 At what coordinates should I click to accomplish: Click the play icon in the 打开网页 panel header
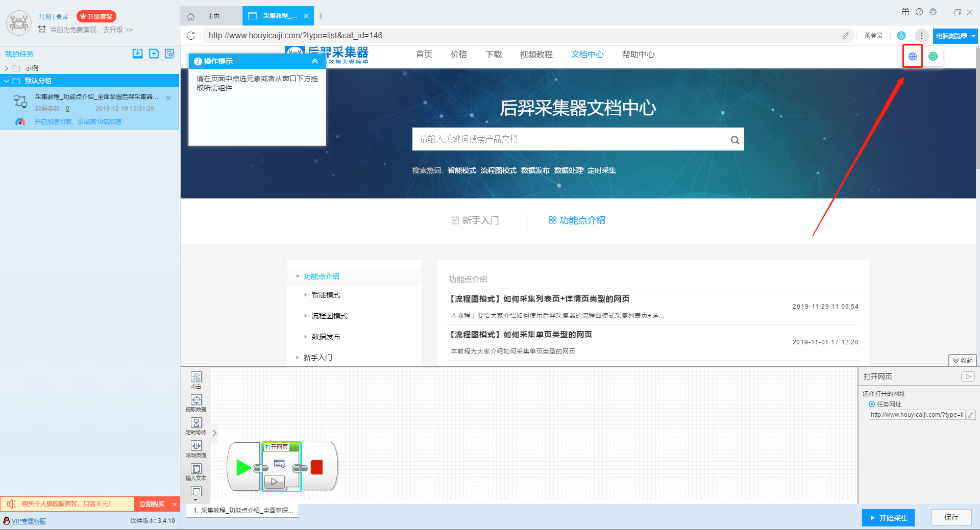click(968, 376)
